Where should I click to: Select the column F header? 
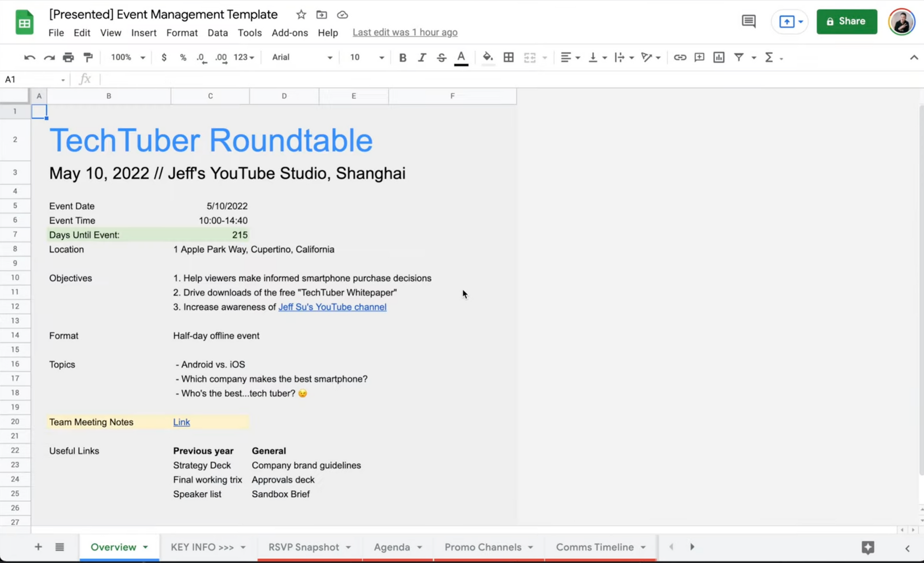click(x=452, y=96)
